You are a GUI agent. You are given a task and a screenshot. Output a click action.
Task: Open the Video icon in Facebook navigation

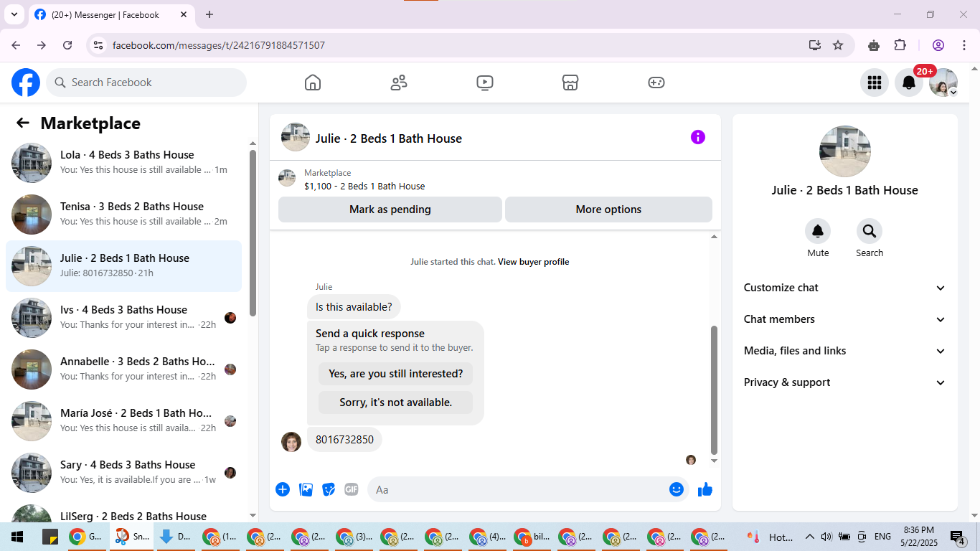tap(485, 83)
